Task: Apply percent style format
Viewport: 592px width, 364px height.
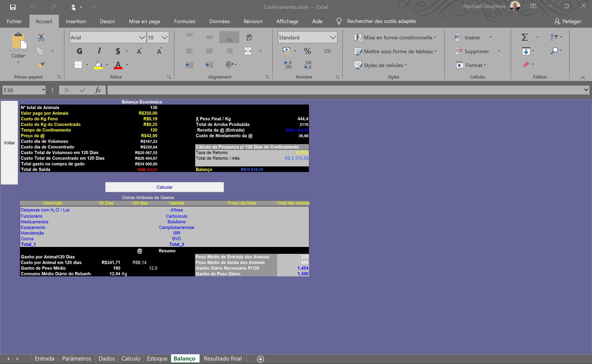Action: [x=307, y=51]
